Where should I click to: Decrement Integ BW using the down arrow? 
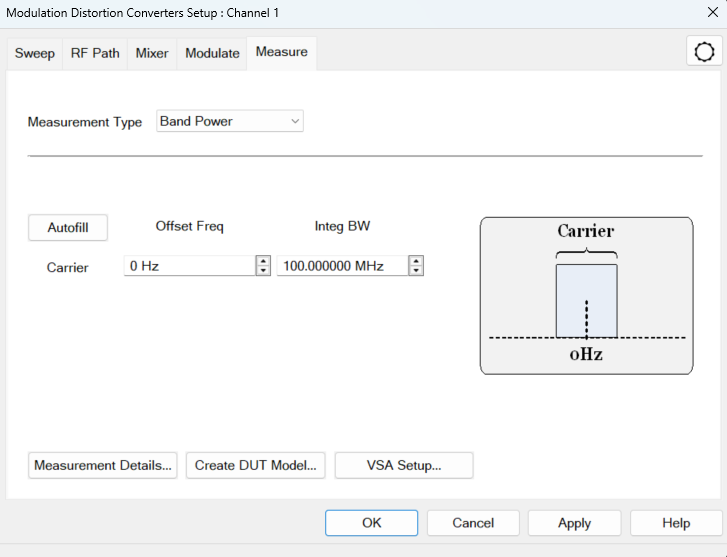(416, 271)
